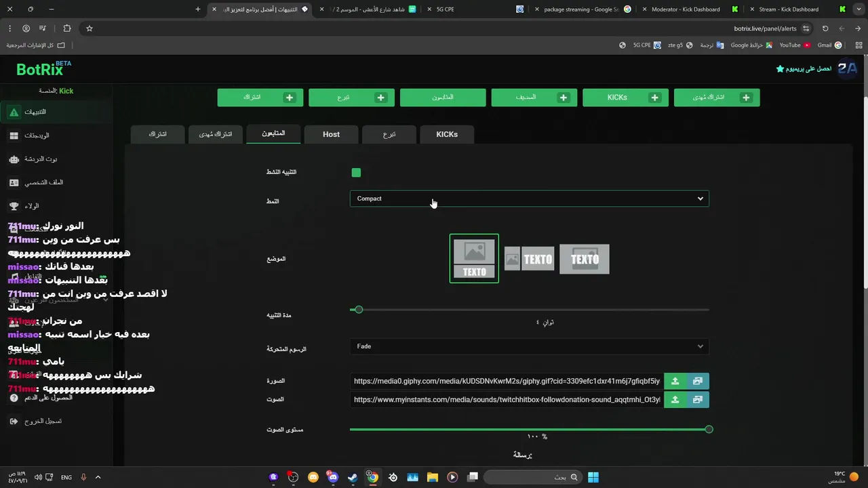The width and height of the screenshot is (868, 488).
Task: Switch to the subscription (اشتراك) tab
Action: (157, 134)
